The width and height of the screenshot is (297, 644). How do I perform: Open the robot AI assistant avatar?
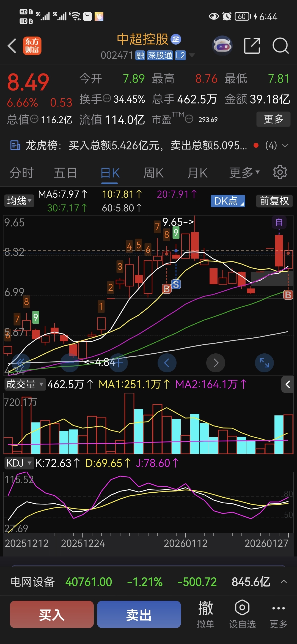tap(222, 46)
